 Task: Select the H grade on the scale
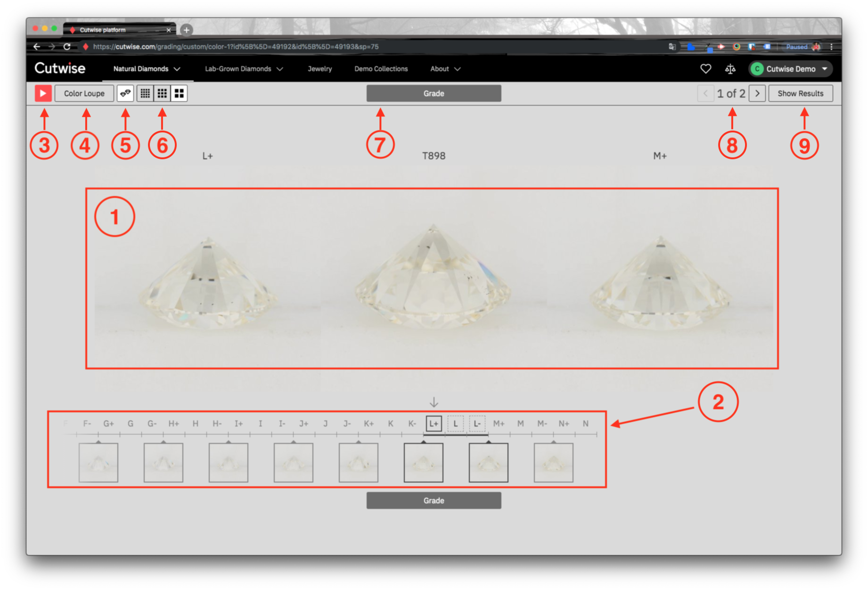pyautogui.click(x=195, y=424)
